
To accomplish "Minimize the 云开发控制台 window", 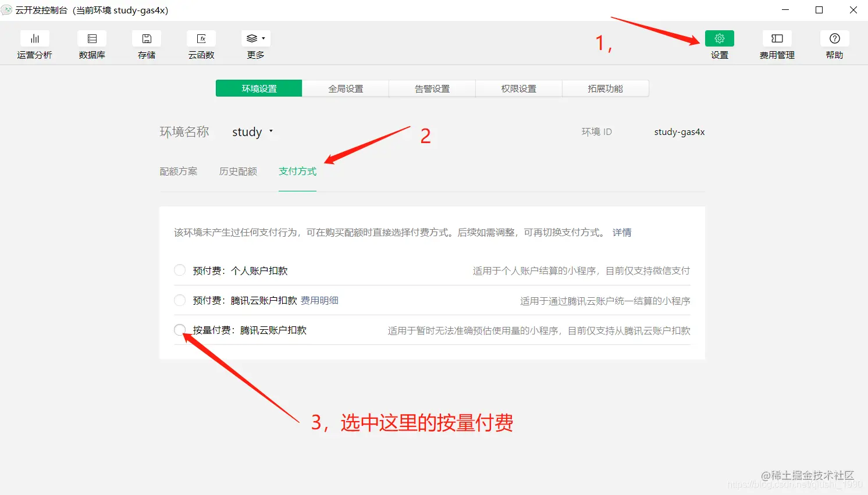I will coord(785,10).
